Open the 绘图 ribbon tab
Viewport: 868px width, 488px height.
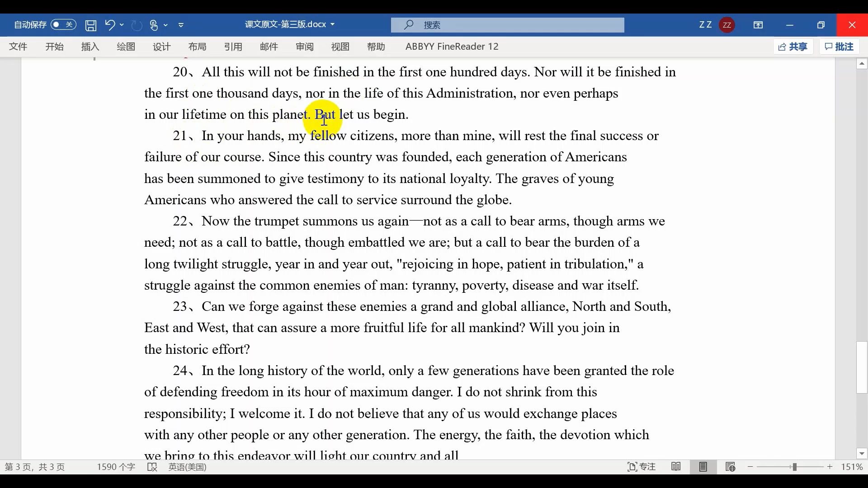pyautogui.click(x=126, y=47)
